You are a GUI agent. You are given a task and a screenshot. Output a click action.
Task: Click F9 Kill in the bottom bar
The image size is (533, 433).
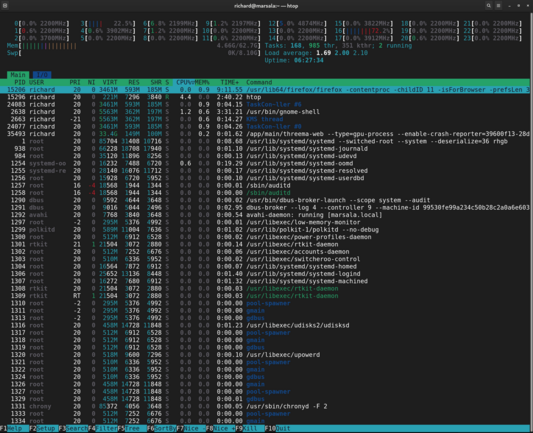250,429
